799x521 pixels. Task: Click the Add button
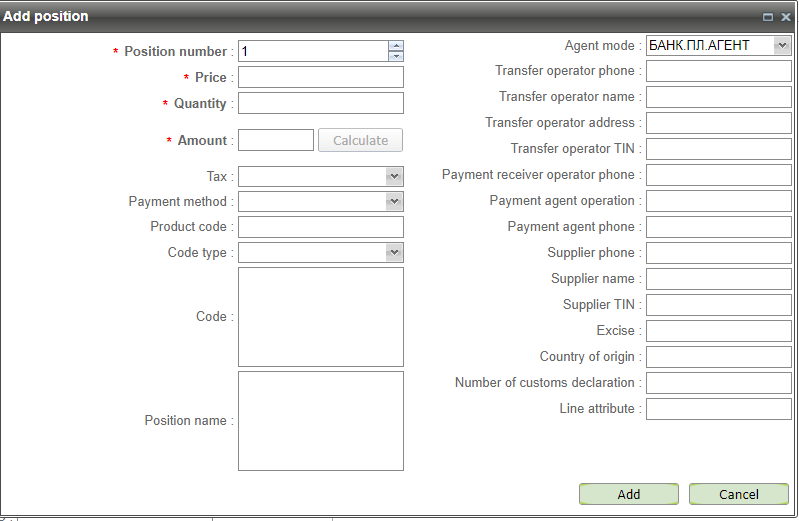coord(628,494)
